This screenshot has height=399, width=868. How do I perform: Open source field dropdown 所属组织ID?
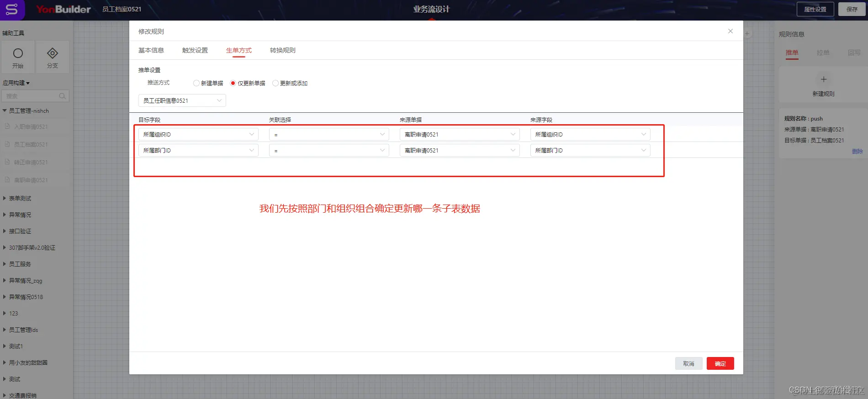point(590,134)
